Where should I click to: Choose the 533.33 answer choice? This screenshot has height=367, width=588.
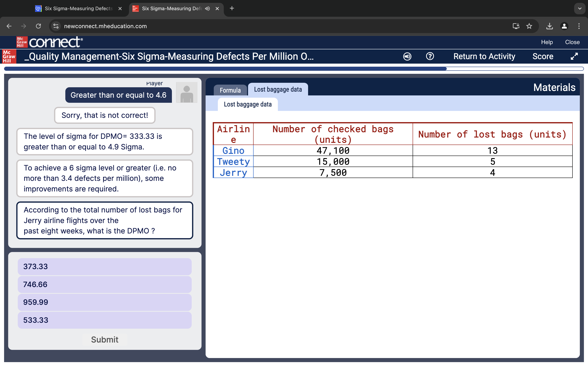tap(105, 320)
